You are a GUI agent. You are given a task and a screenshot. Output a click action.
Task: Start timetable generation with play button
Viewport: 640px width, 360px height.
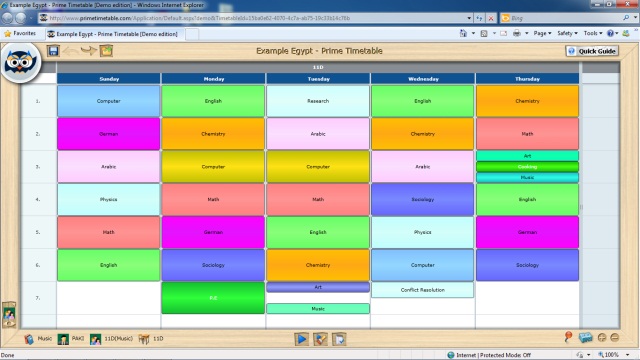301,339
